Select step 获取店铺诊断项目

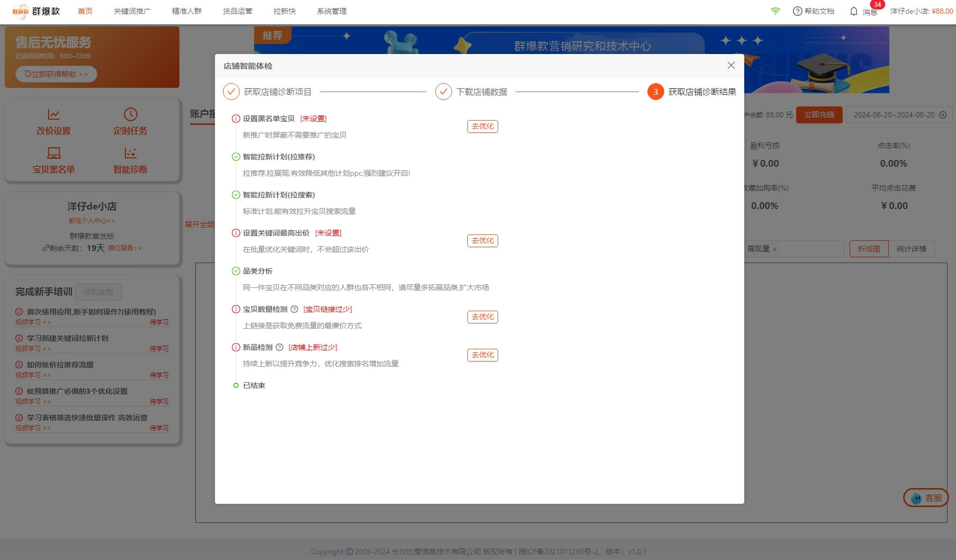267,92
